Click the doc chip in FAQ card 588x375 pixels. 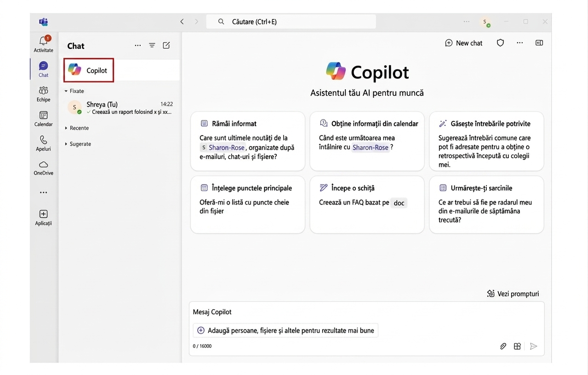(399, 203)
